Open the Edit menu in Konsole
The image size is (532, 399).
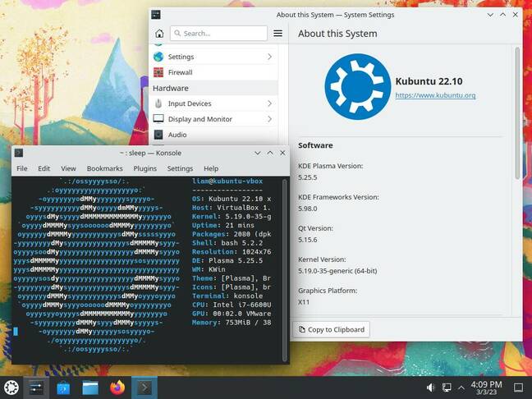click(x=44, y=168)
